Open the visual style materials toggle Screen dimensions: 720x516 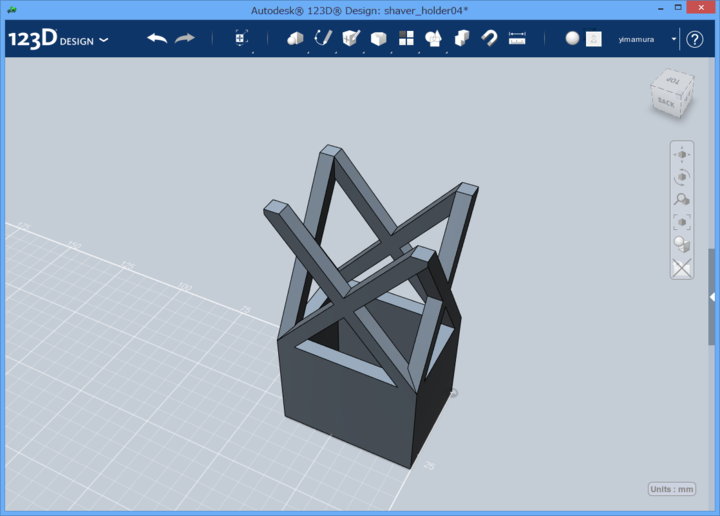coord(682,244)
